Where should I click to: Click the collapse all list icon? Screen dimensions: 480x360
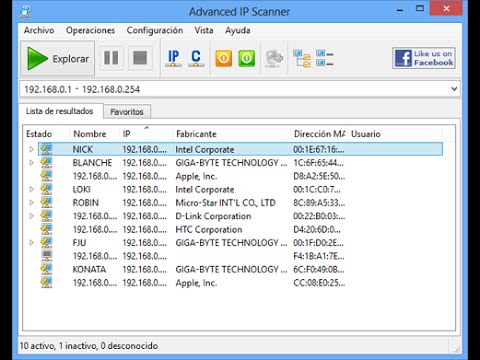click(x=325, y=58)
